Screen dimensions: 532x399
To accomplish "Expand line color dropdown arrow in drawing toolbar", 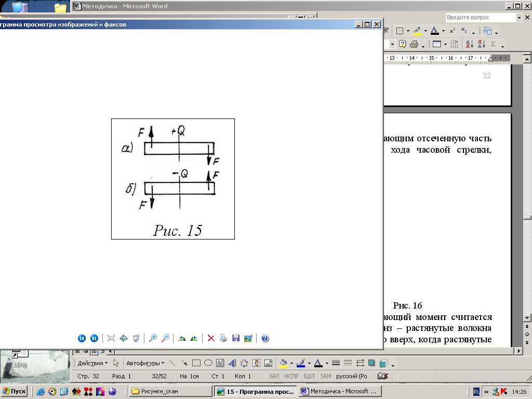I will tap(309, 363).
